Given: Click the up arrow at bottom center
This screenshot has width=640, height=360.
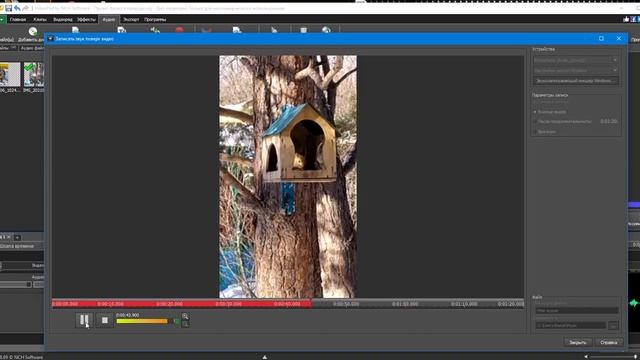Looking at the screenshot, I should pyautogui.click(x=265, y=357).
